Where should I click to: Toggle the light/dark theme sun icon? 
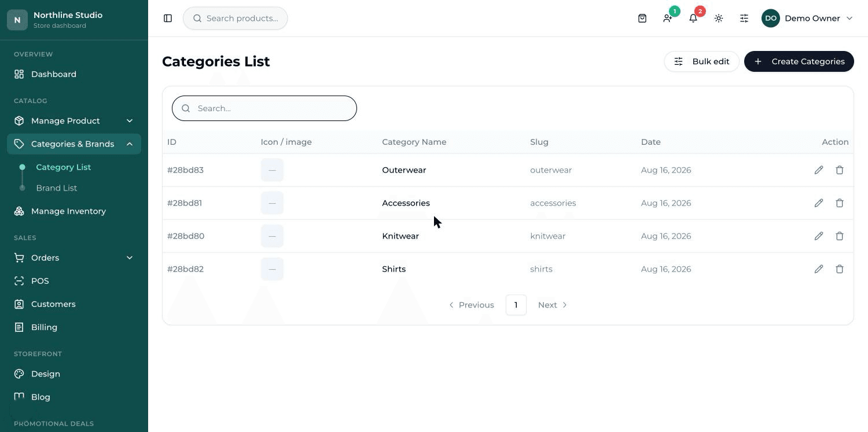(719, 19)
